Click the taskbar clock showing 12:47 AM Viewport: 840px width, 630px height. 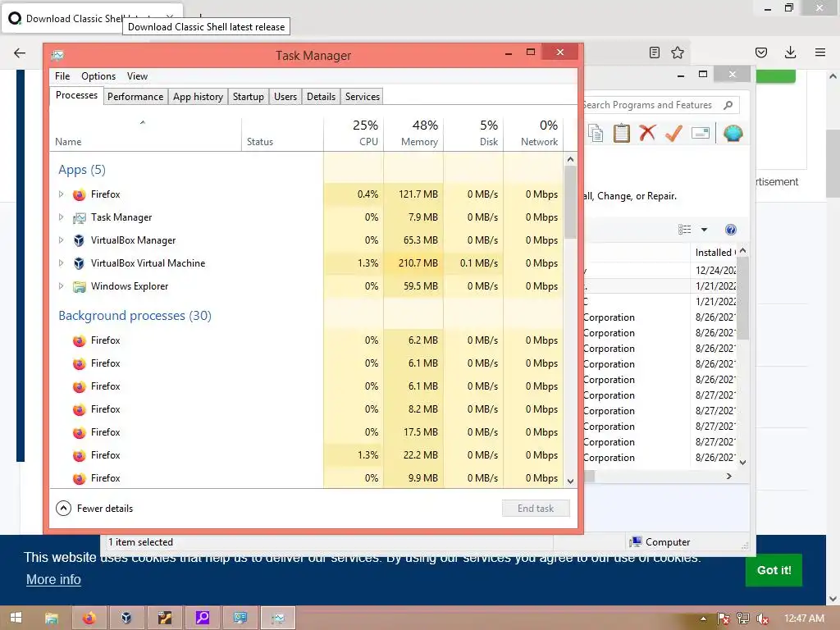pyautogui.click(x=804, y=619)
